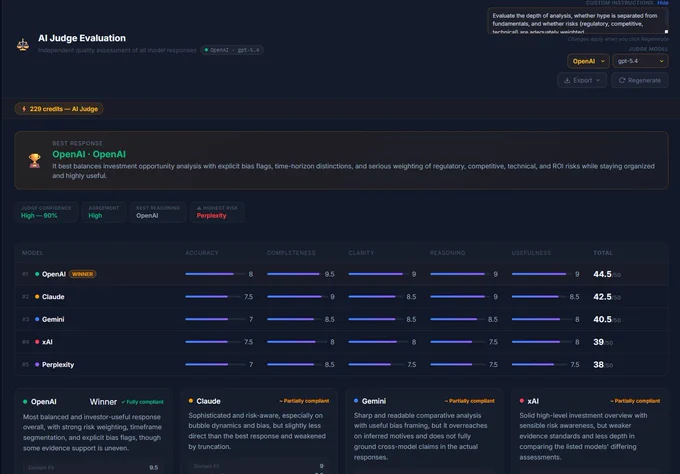
Task: Click the xAI total score 39
Action: click(x=598, y=342)
